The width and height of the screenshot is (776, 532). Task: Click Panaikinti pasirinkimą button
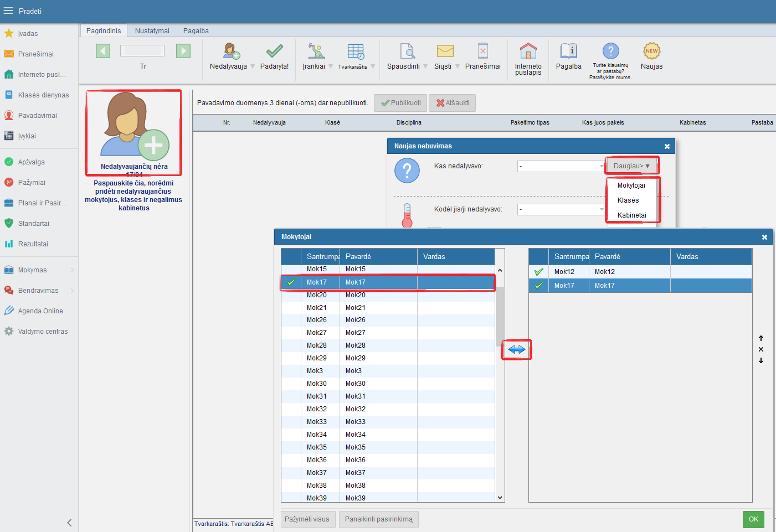pos(379,519)
